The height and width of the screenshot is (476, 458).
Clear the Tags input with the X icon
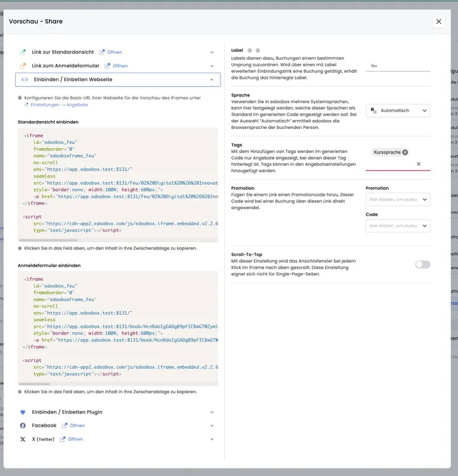pyautogui.click(x=418, y=164)
